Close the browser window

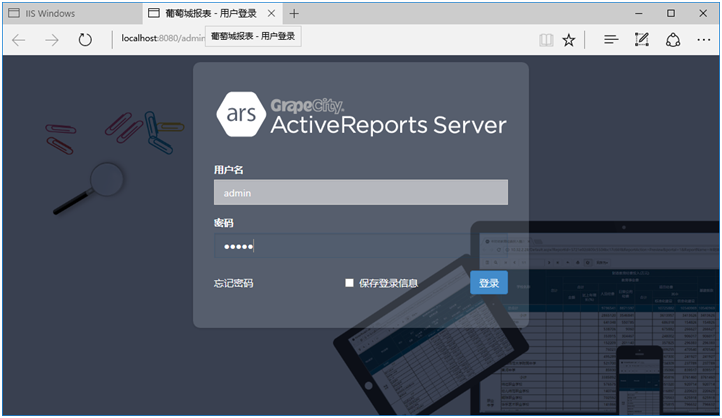(703, 13)
